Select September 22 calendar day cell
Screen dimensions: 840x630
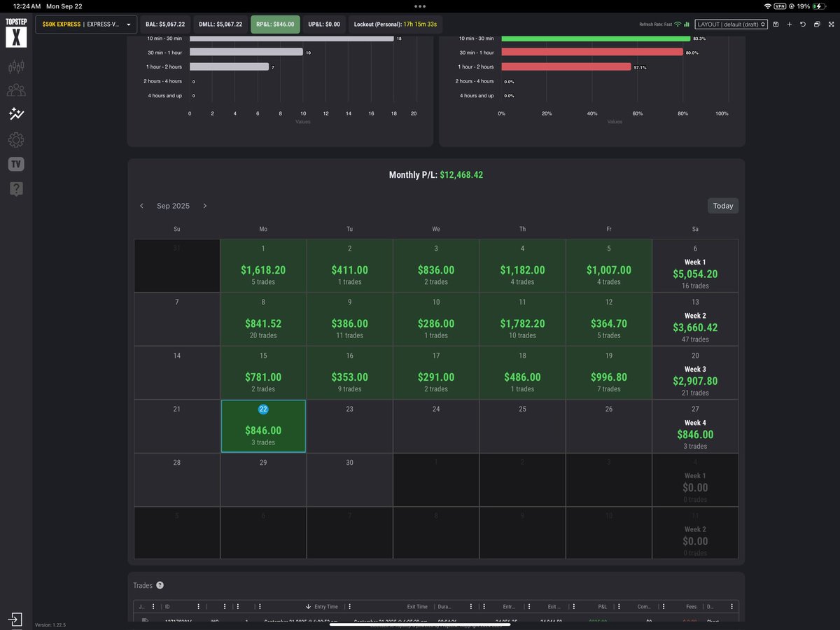pos(263,426)
